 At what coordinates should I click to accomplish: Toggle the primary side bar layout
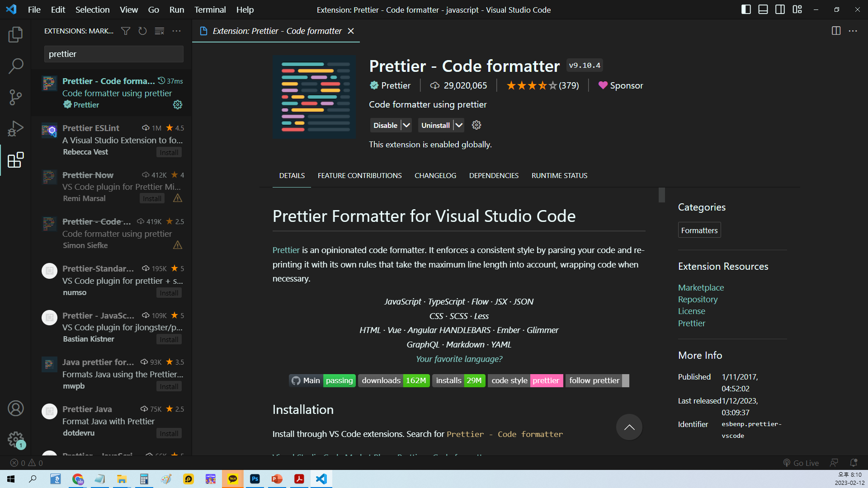point(746,9)
